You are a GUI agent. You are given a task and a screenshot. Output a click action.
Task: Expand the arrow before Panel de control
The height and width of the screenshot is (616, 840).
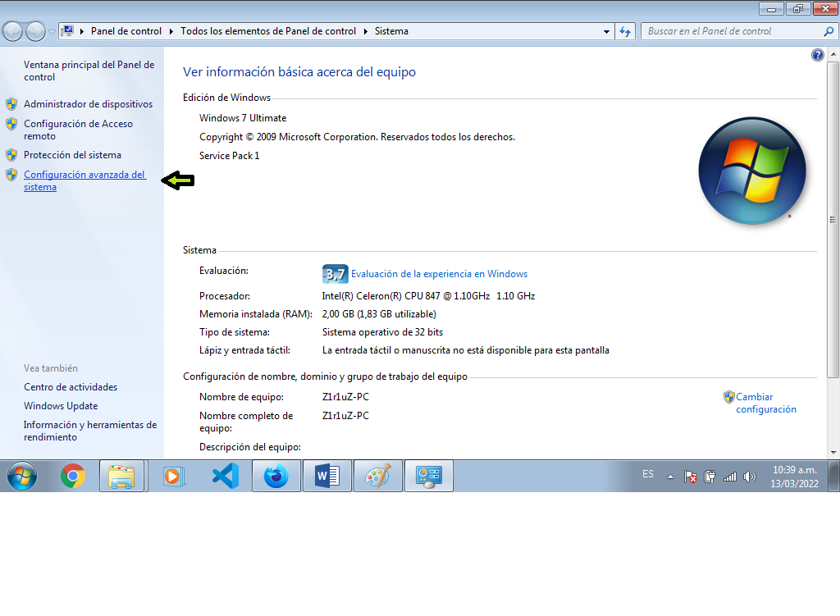82,32
